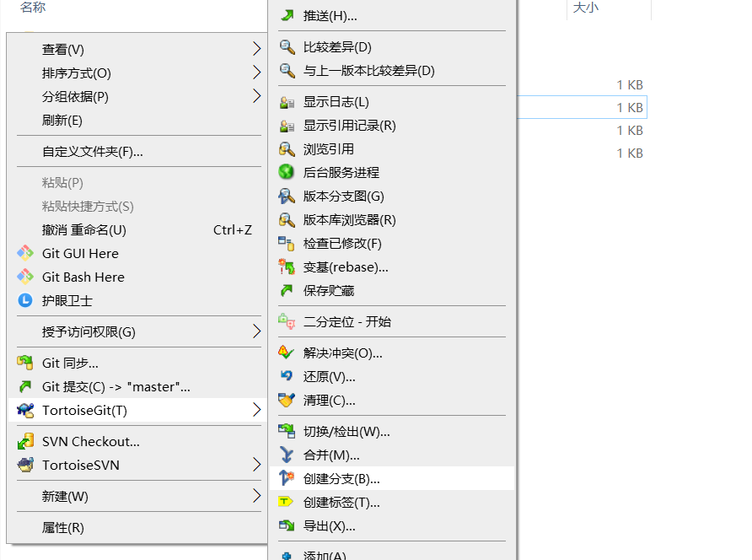The height and width of the screenshot is (560, 752).
Task: Expand the 新建(W) submenu arrow
Action: pos(257,496)
